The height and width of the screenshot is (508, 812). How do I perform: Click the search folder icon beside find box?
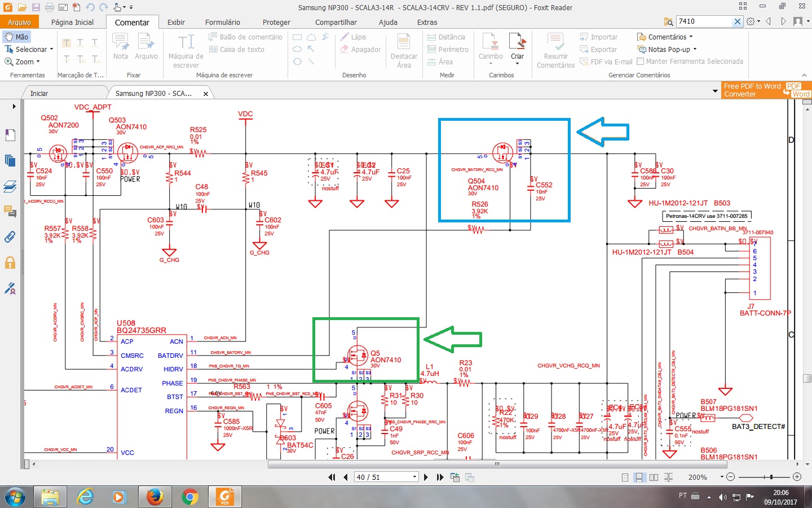pyautogui.click(x=668, y=21)
